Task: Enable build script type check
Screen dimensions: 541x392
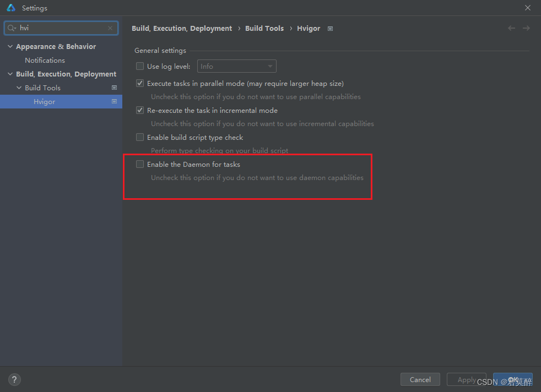Action: pyautogui.click(x=139, y=137)
